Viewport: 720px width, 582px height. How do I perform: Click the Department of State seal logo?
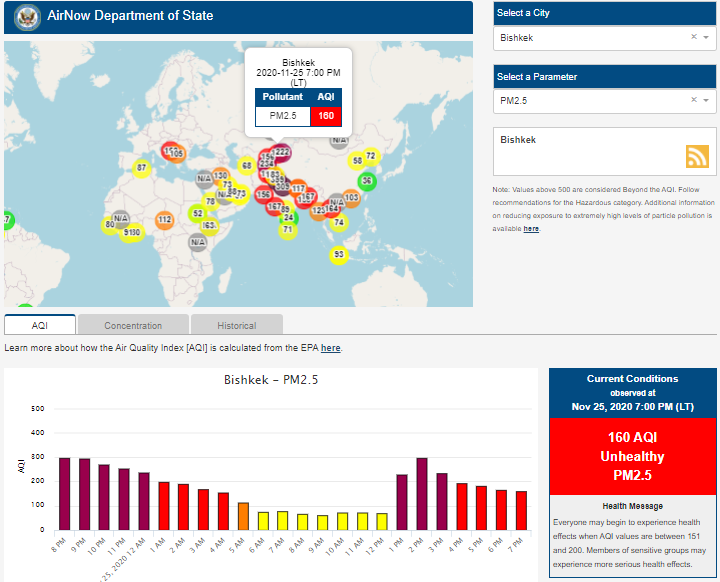coord(27,17)
